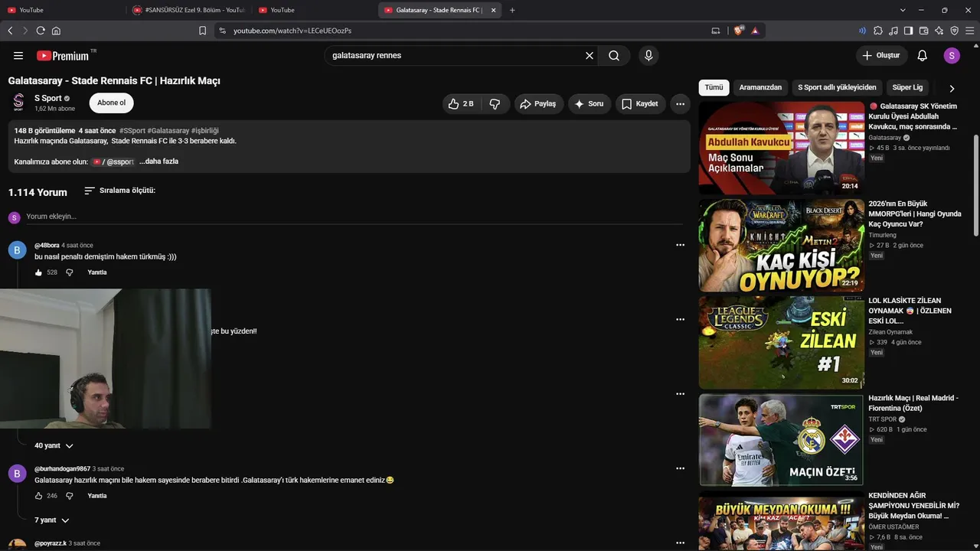The height and width of the screenshot is (551, 980).
Task: Open the Sıralama ölçütü sort dropdown
Action: [x=120, y=191]
